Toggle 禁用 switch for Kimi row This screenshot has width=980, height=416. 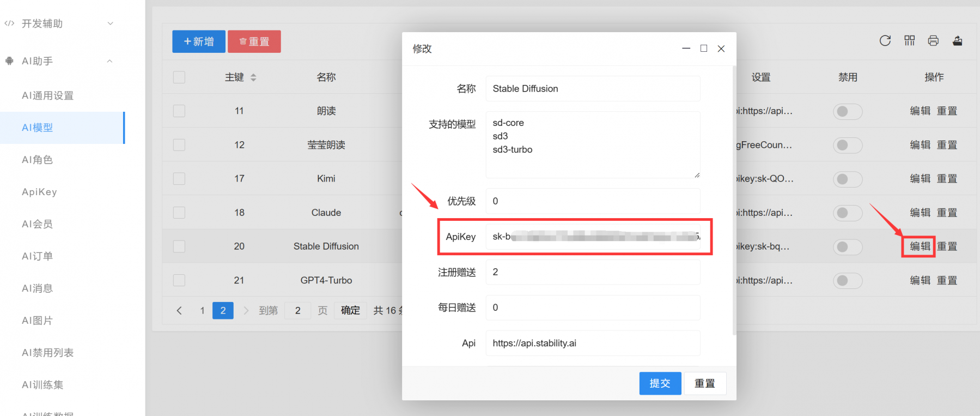tap(848, 179)
